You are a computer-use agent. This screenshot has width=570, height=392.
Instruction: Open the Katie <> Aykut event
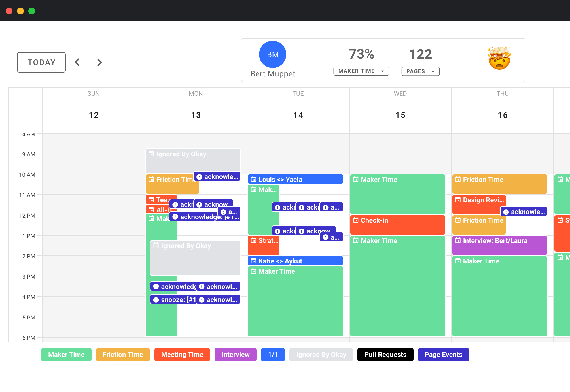[x=295, y=261]
